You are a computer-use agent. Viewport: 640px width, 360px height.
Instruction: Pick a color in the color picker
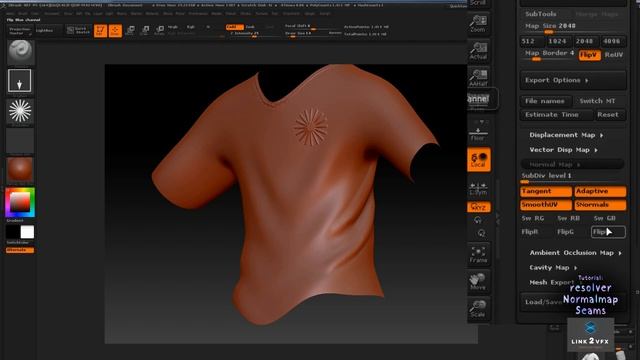pyautogui.click(x=20, y=202)
